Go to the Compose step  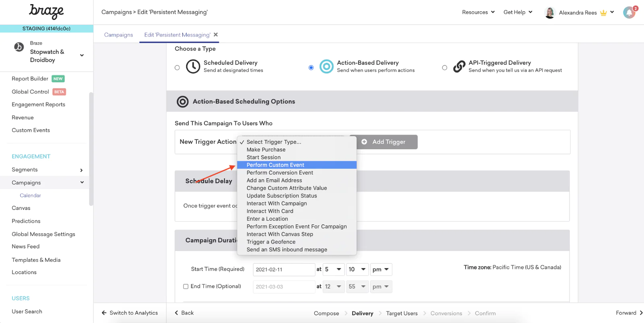326,313
